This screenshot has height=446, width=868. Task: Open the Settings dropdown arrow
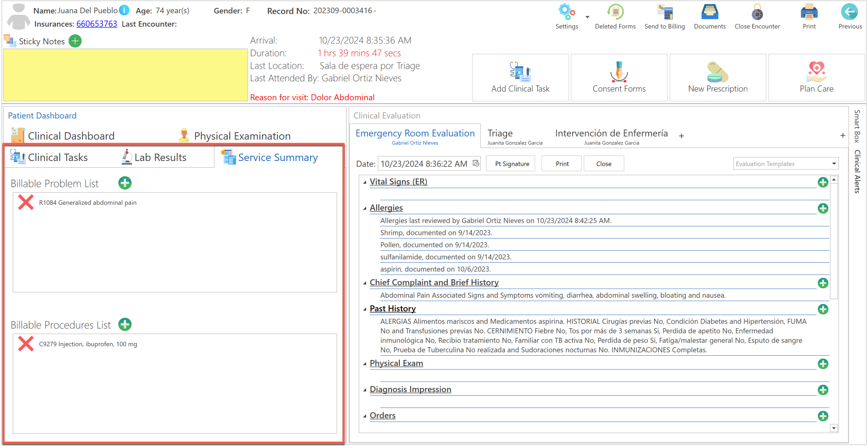(587, 17)
